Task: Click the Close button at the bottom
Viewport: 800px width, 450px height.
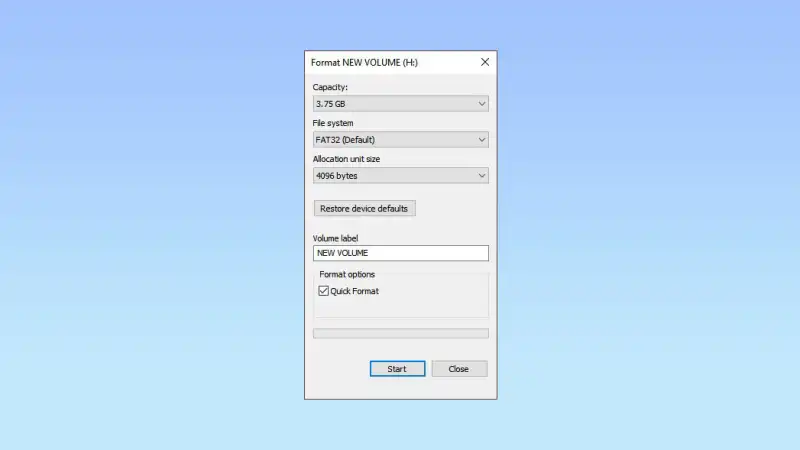Action: point(459,369)
